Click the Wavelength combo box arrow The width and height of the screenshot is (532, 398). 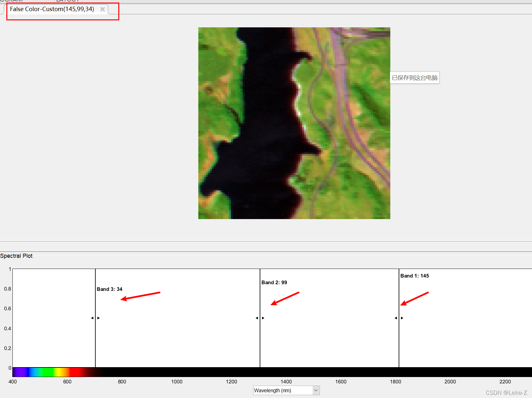point(315,390)
